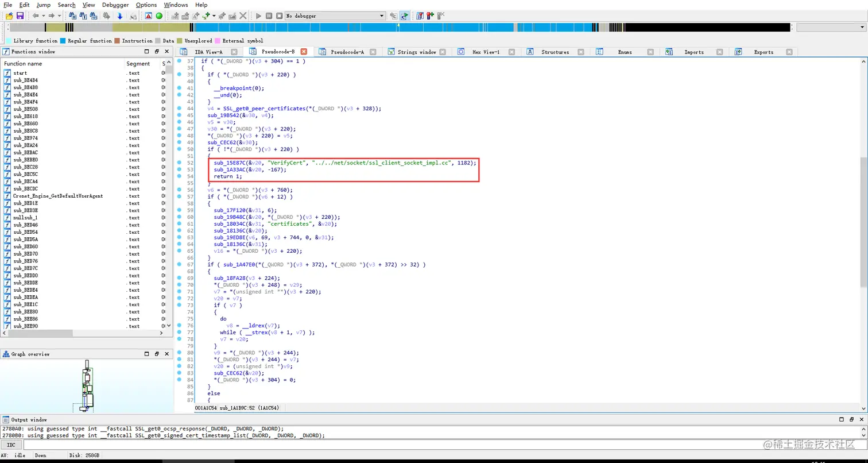
Task: Click the External symbol legend color swatch
Action: point(218,41)
